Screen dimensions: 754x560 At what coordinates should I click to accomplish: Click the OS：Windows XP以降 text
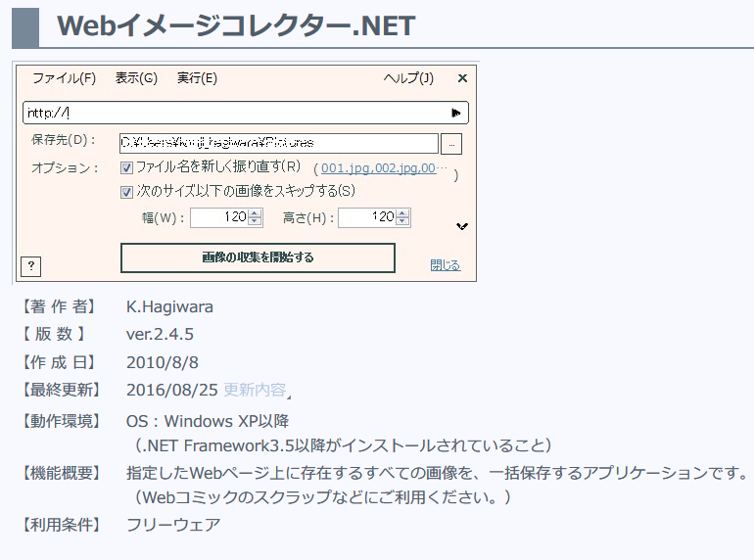(208, 421)
